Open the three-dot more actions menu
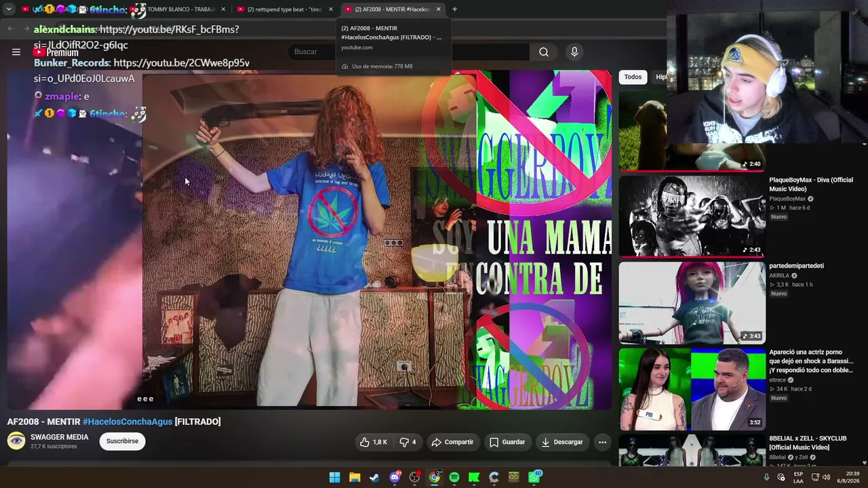 (x=602, y=442)
